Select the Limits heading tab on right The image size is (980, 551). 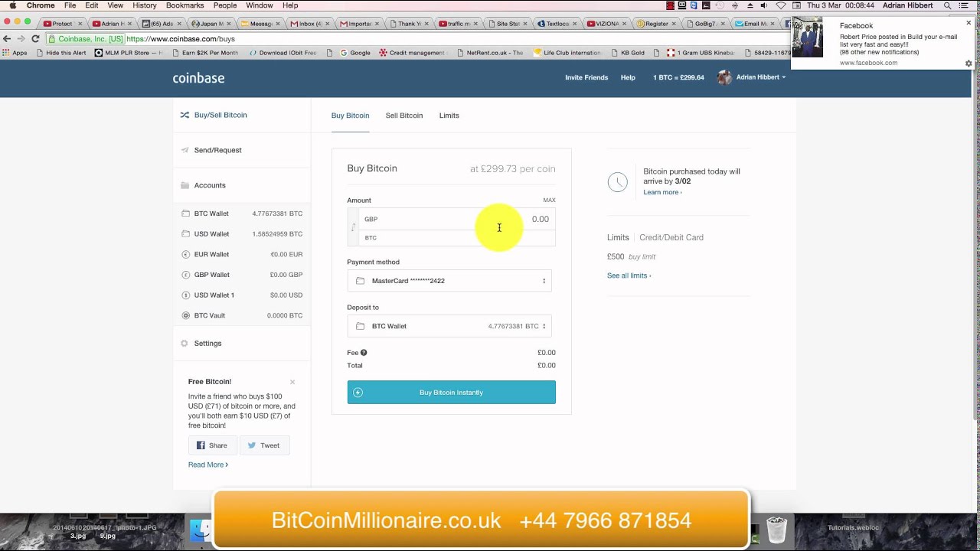(618, 237)
